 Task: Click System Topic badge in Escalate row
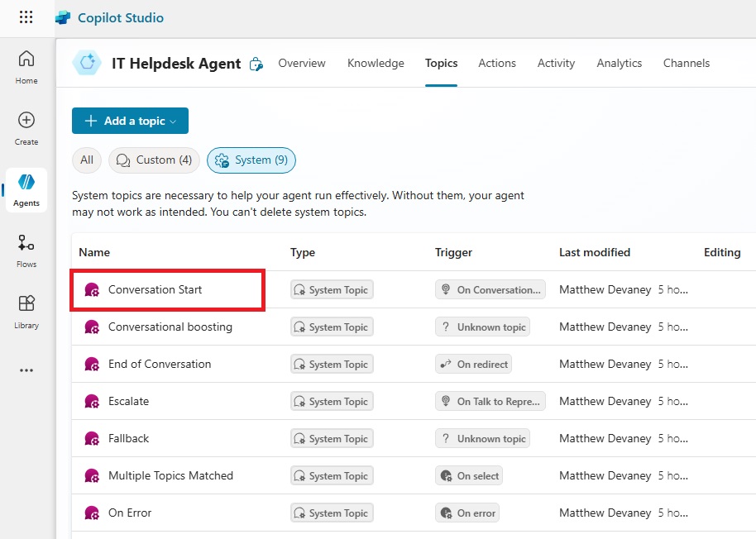coord(332,401)
